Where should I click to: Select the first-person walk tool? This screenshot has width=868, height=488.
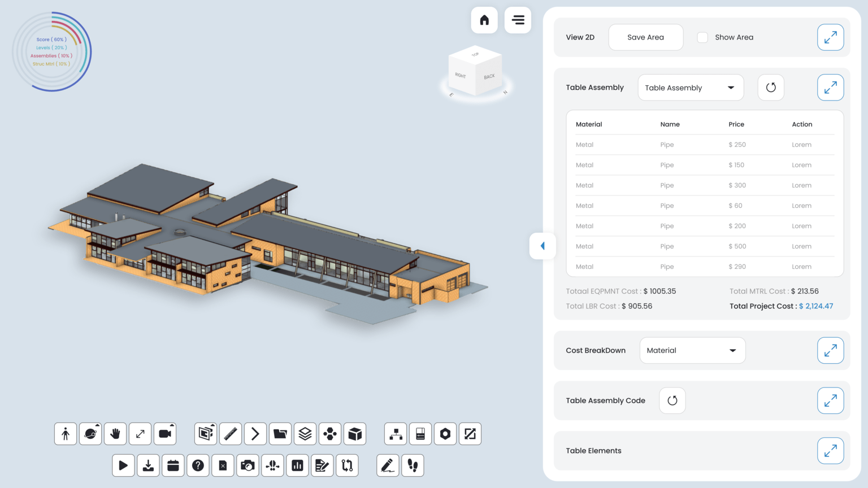point(66,434)
